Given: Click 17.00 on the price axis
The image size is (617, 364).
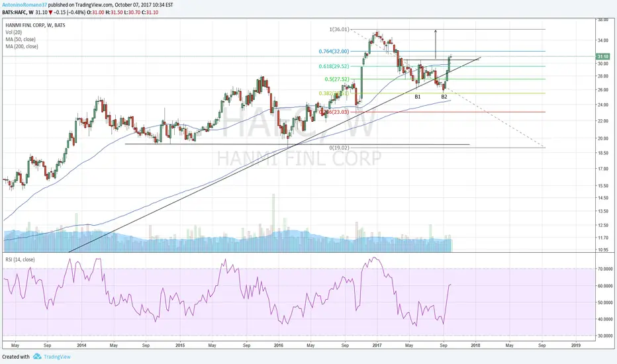Looking at the screenshot, I should (x=603, y=169).
